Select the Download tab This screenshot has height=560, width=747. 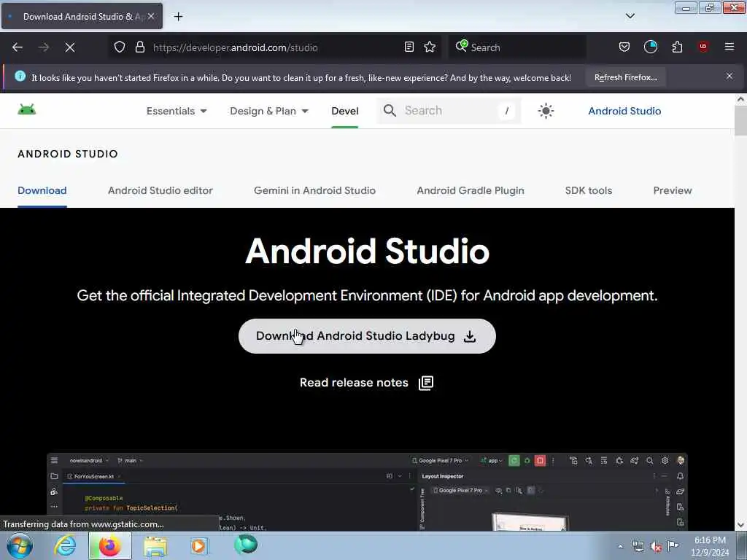[x=42, y=190]
